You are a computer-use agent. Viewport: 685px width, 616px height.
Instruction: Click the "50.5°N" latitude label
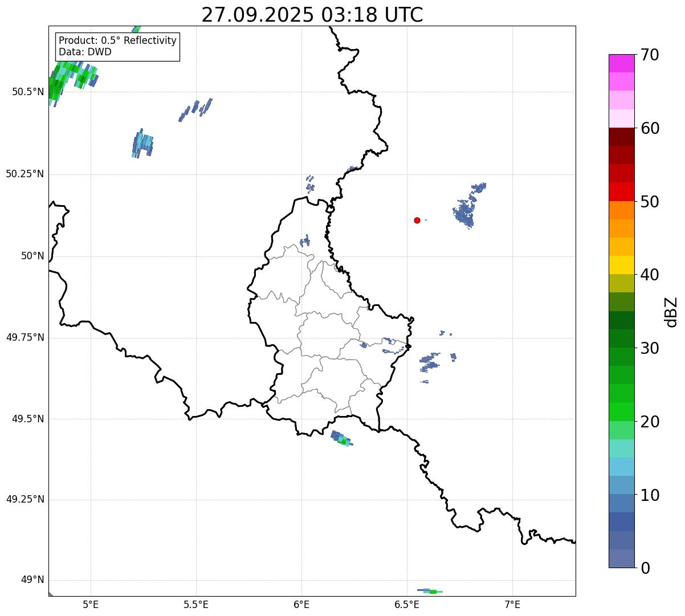28,92
